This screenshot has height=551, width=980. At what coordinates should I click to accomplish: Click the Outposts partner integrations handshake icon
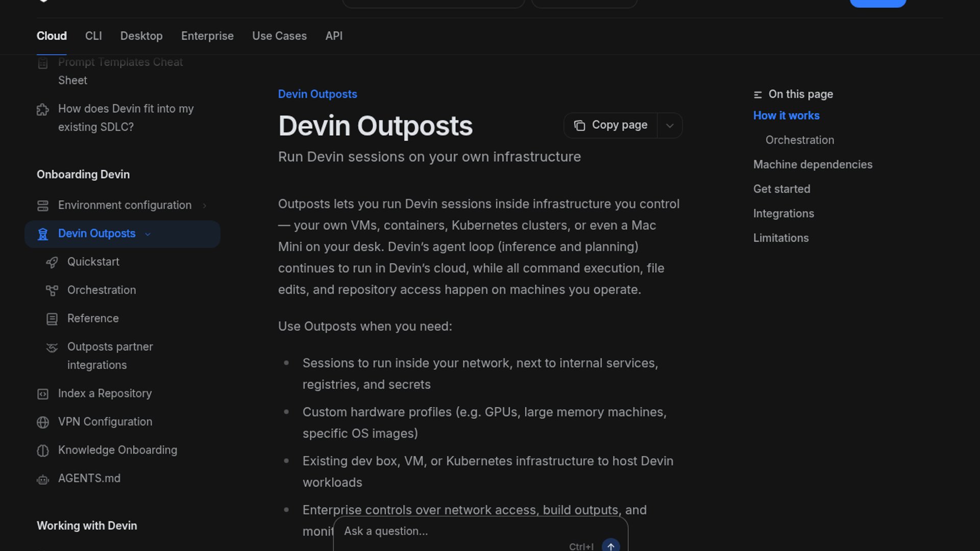(52, 347)
